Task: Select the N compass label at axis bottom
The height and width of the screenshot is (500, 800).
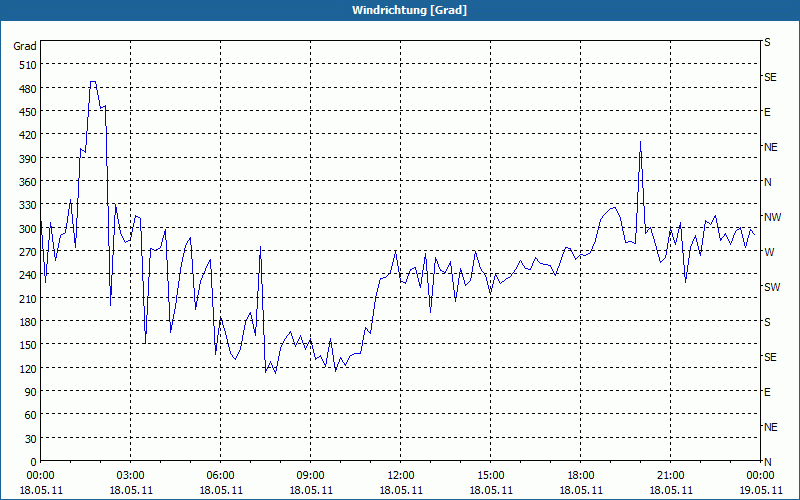Action: click(x=767, y=462)
